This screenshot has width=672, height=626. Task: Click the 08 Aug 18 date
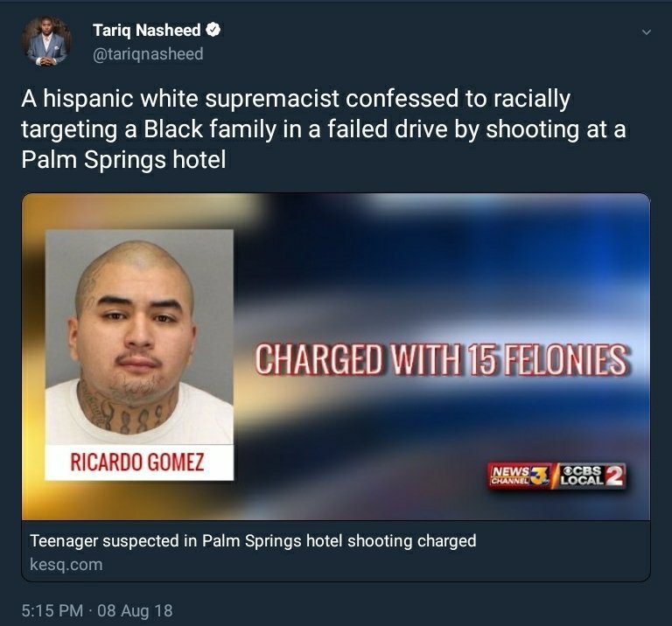[x=135, y=610]
